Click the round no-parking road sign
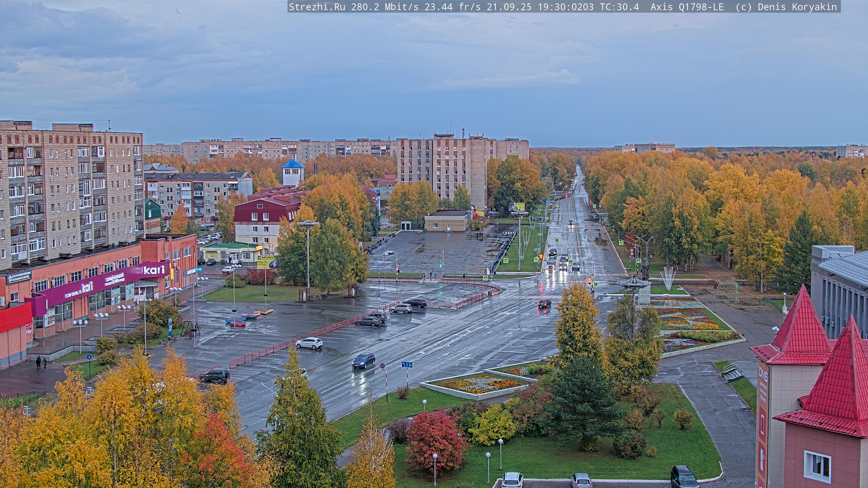868x488 pixels. pos(382,366)
